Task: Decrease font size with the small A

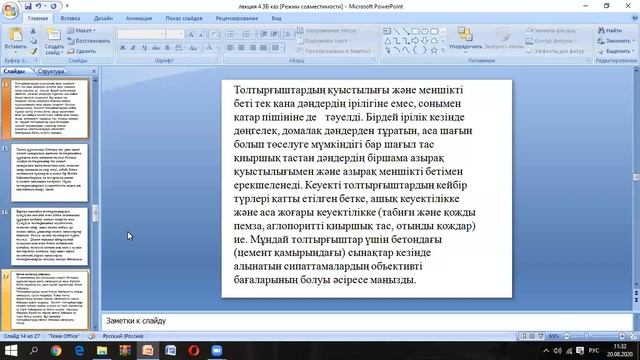Action: (201, 35)
